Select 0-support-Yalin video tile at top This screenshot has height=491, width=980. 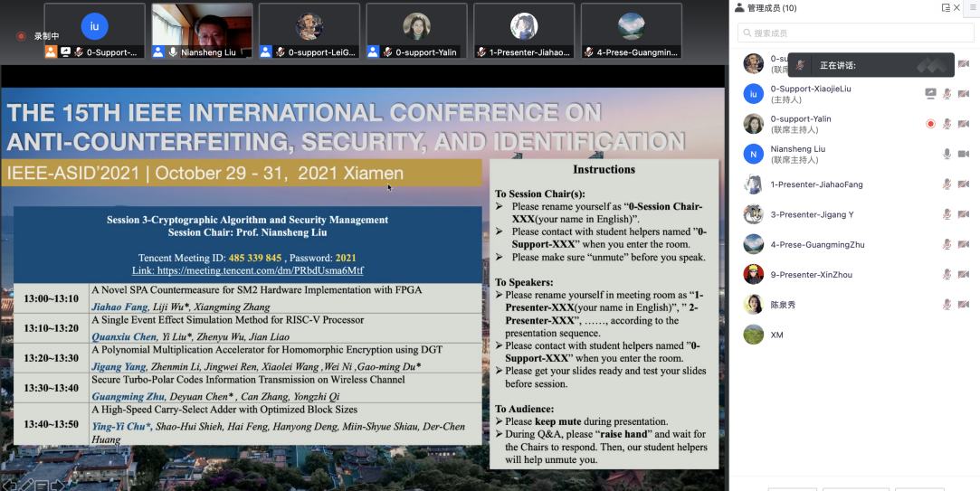(x=416, y=31)
